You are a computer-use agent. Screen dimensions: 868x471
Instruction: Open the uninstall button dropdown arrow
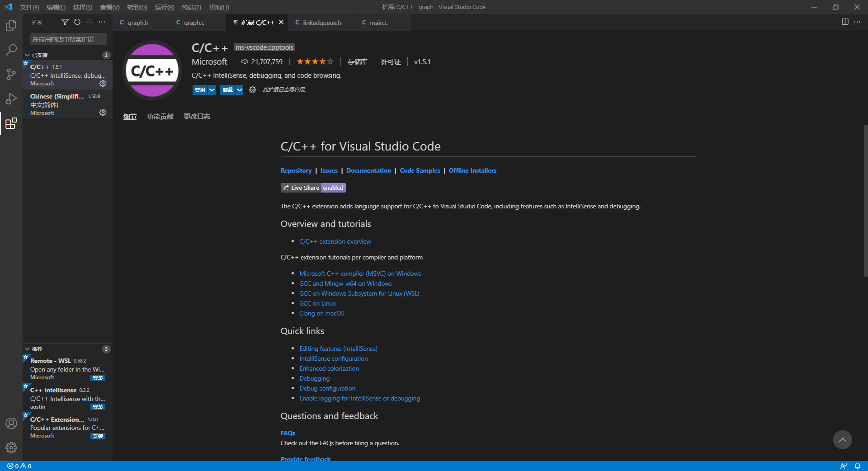240,90
